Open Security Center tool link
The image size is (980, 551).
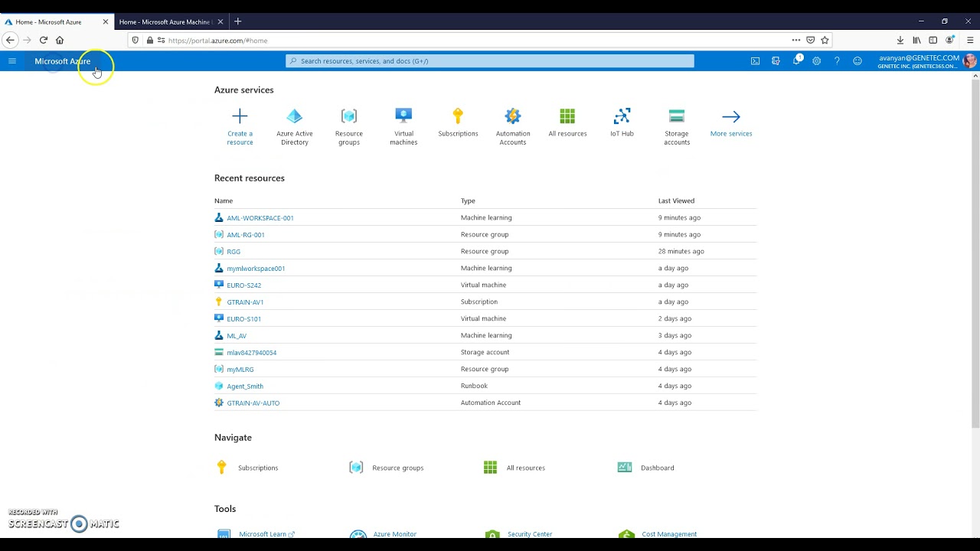tap(530, 534)
